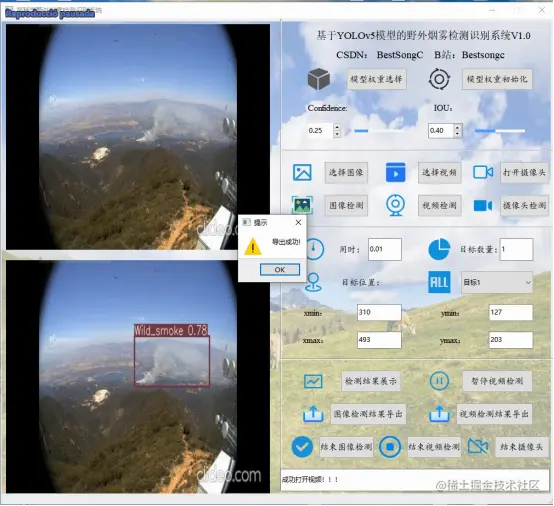Click the stop circle icon beside 结束视频检测

(x=390, y=447)
